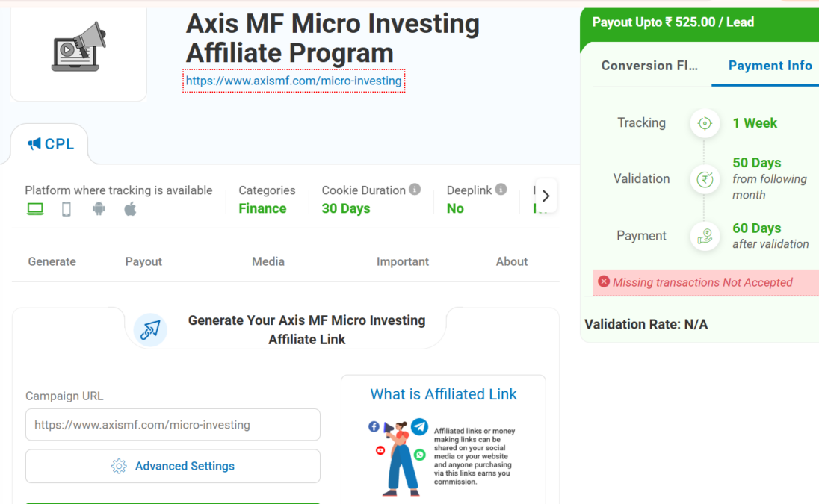Open the Media section

tap(268, 261)
